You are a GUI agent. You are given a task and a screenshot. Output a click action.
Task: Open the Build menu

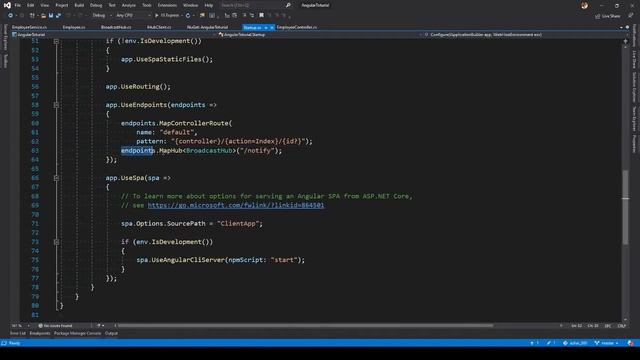point(79,5)
